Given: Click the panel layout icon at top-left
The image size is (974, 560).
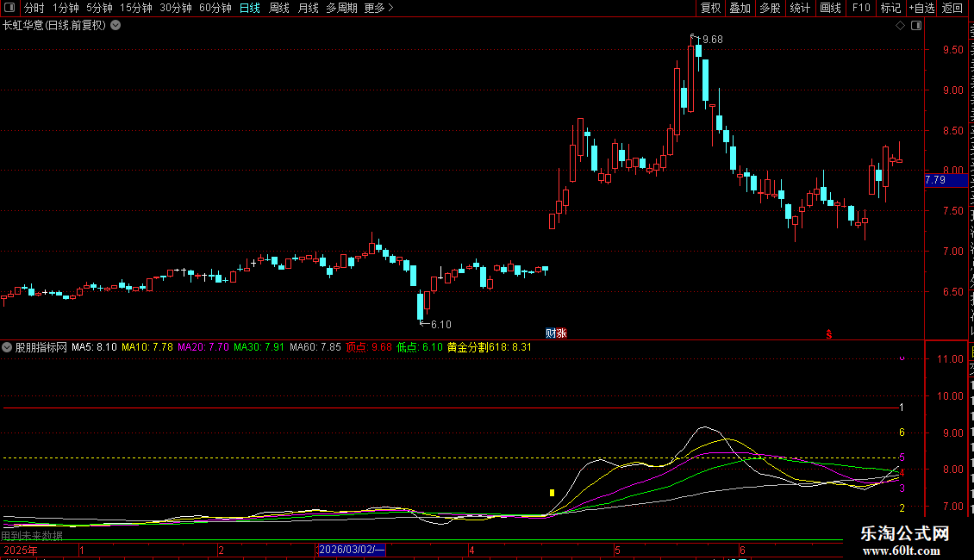Looking at the screenshot, I should pos(9,8).
